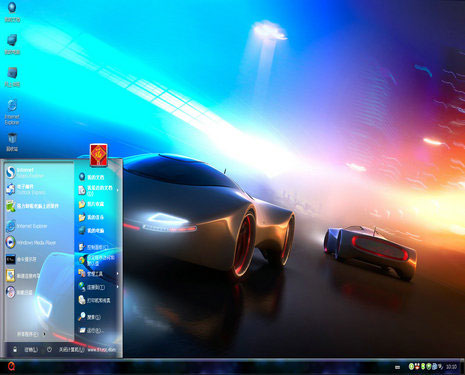The width and height of the screenshot is (465, 375).
Task: Expand All Programs at bottom of Start menu
Action: pos(31,334)
